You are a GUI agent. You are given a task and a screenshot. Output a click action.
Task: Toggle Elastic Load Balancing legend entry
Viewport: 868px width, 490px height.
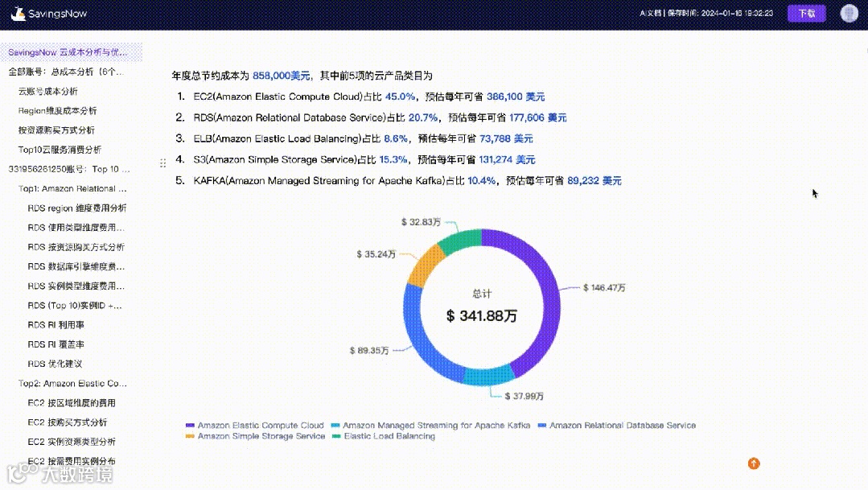point(384,436)
